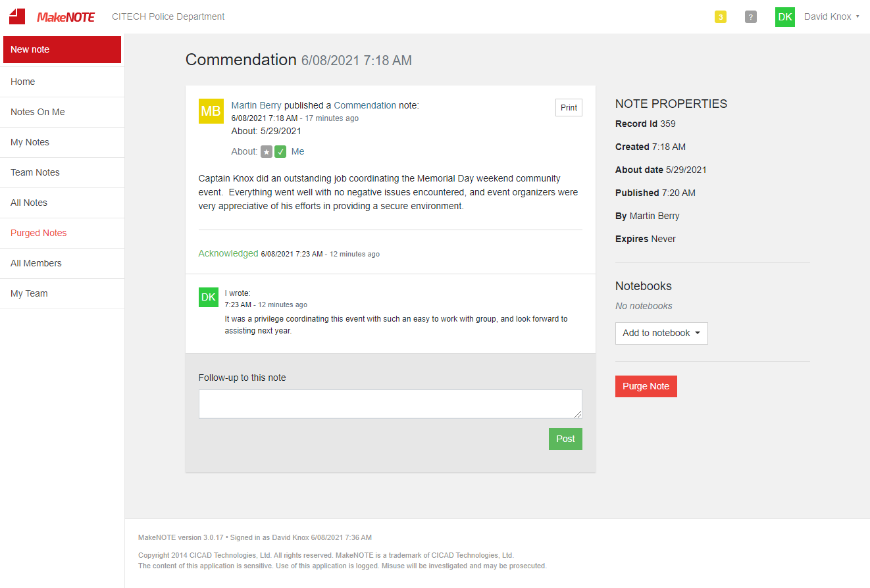Focus the Follow-up to this note text box

click(390, 404)
